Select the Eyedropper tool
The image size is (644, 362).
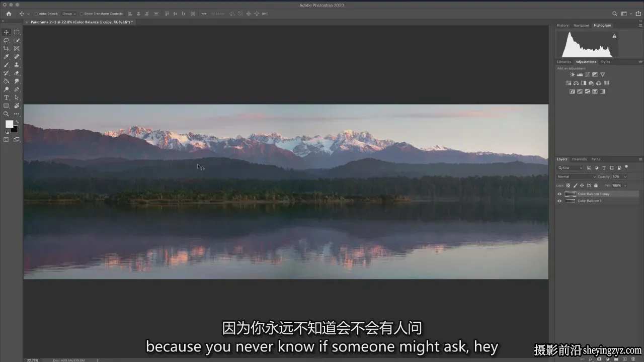tap(6, 56)
